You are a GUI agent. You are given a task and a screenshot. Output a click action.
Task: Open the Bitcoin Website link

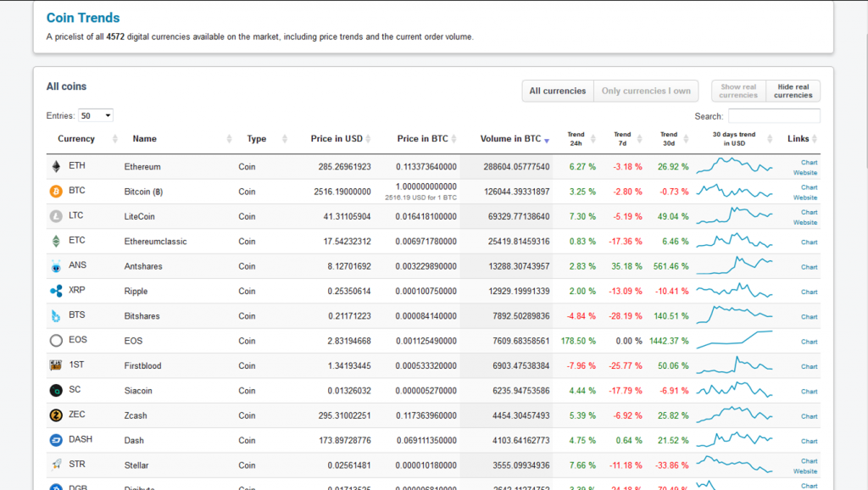[x=805, y=198]
